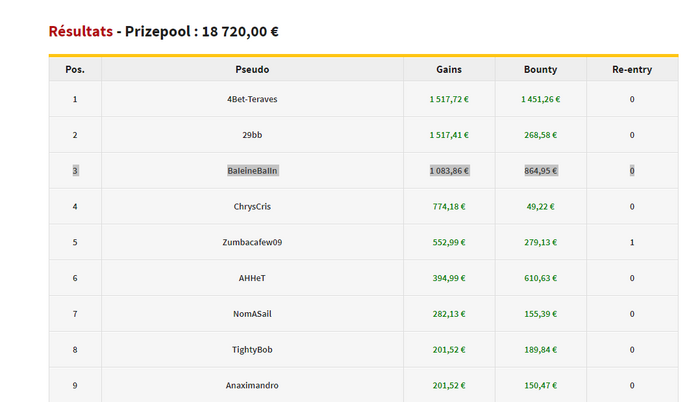Click bounty amount 1 451,26 €
Screen dimensions: 700x402
[x=540, y=99]
